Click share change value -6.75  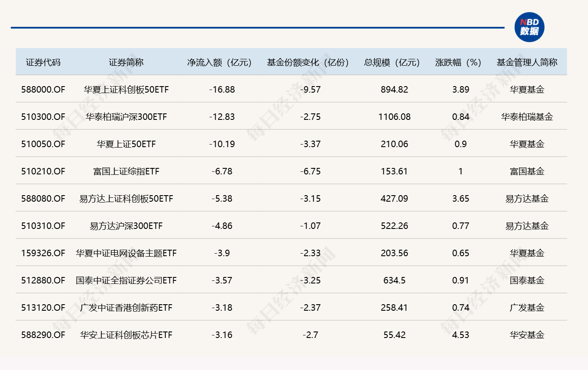click(310, 171)
